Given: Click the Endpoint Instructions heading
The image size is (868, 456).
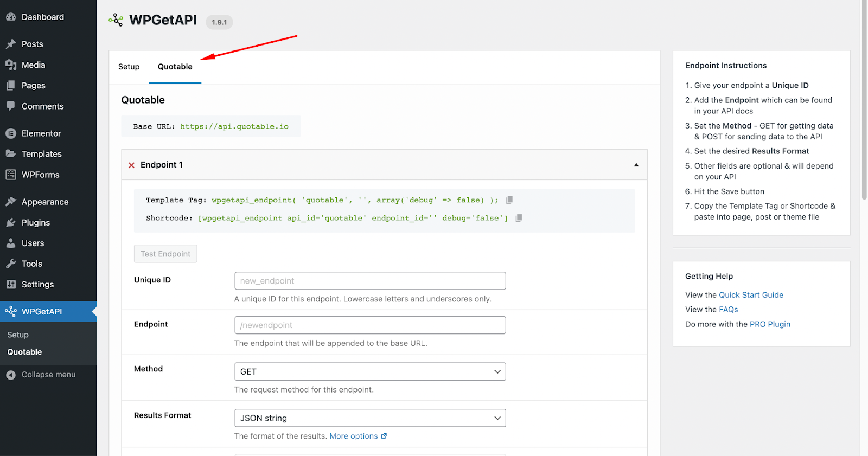Looking at the screenshot, I should 726,66.
